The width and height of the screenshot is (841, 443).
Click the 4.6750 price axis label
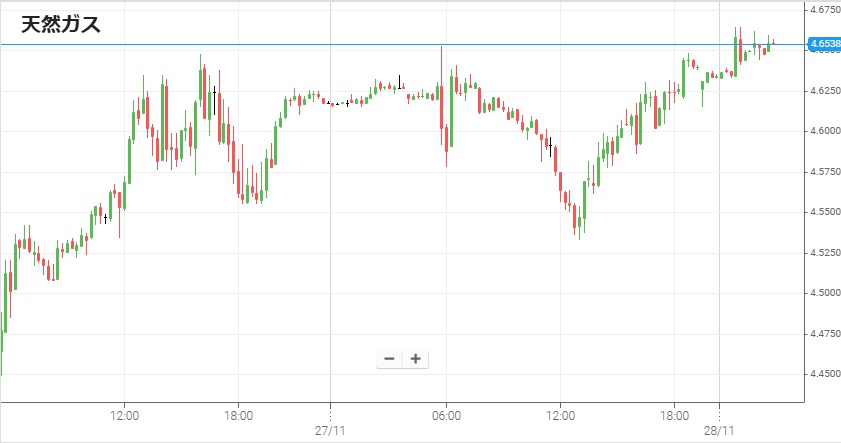pyautogui.click(x=823, y=10)
